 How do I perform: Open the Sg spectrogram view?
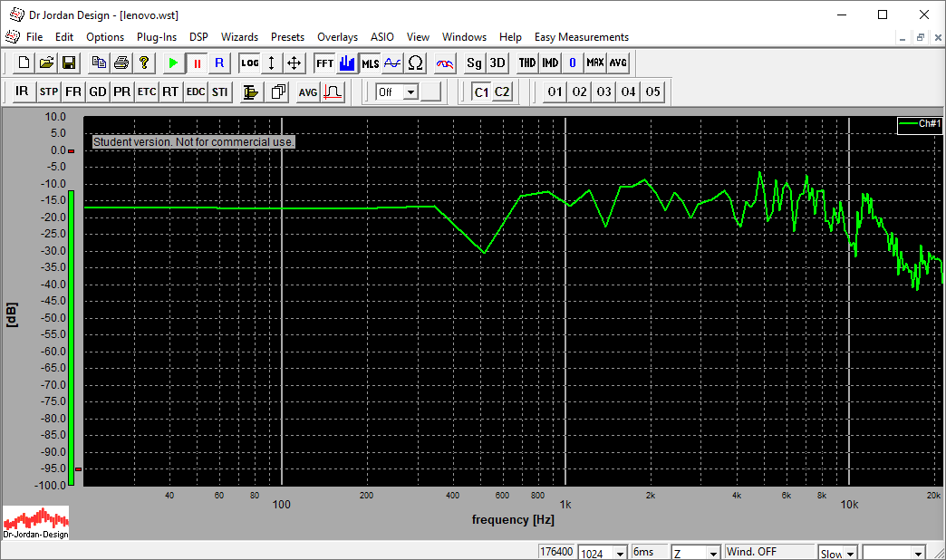(474, 63)
